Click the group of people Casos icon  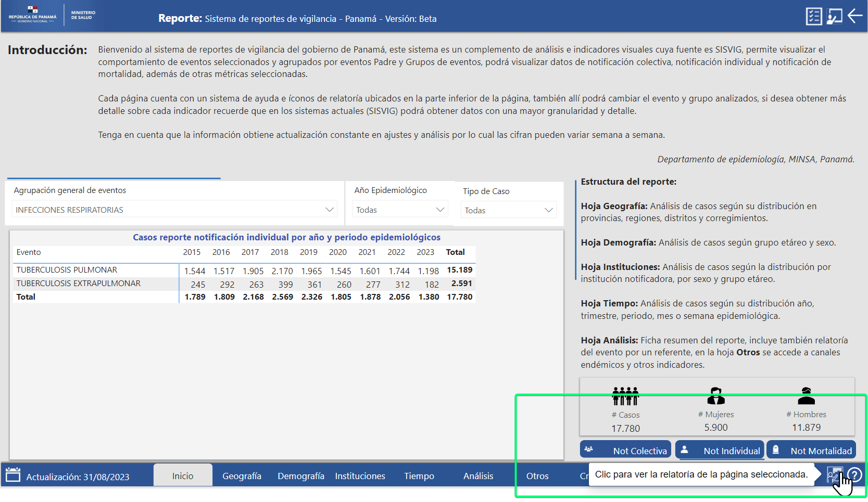coord(625,396)
